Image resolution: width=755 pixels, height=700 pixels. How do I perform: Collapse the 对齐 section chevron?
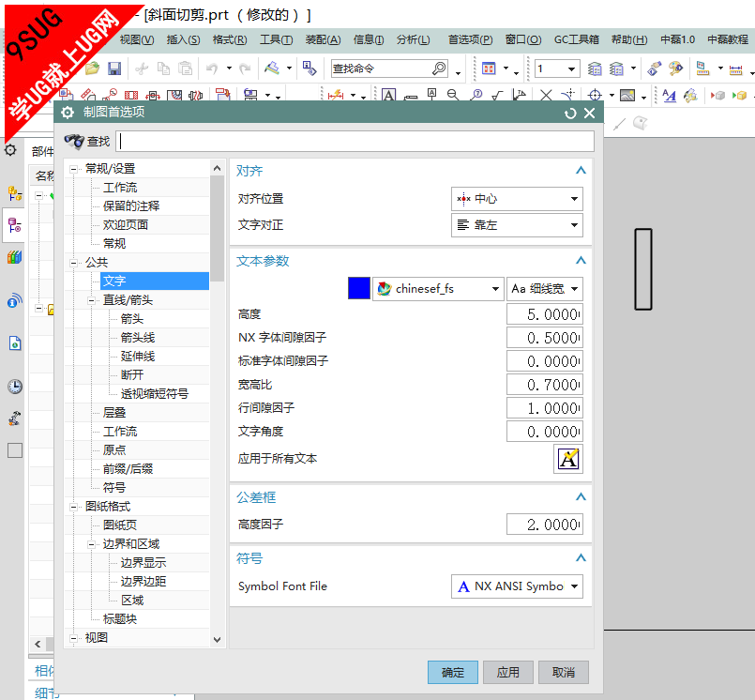581,170
